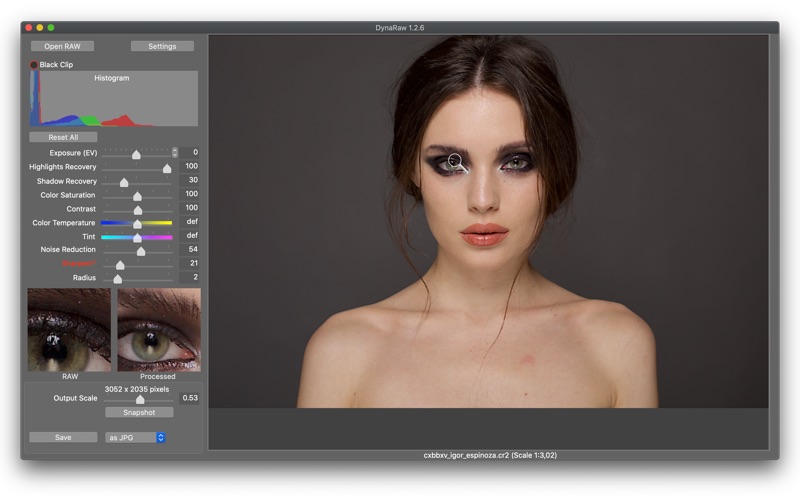The height and width of the screenshot is (500, 800).
Task: Click the Tint gradient slider
Action: (137, 237)
